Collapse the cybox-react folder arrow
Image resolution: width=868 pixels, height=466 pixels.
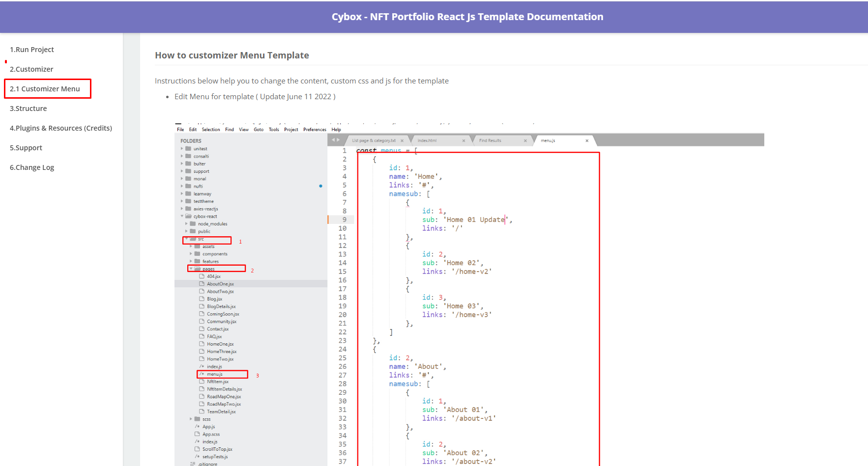(x=182, y=216)
